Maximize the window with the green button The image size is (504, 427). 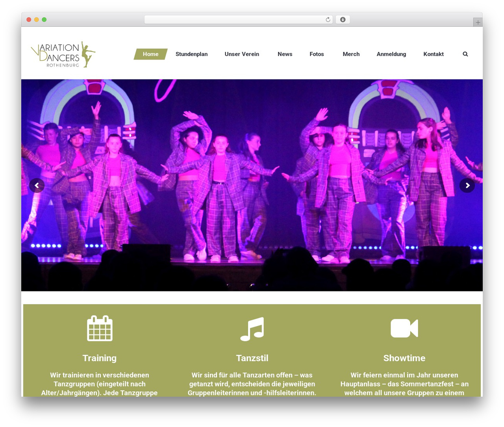(44, 20)
